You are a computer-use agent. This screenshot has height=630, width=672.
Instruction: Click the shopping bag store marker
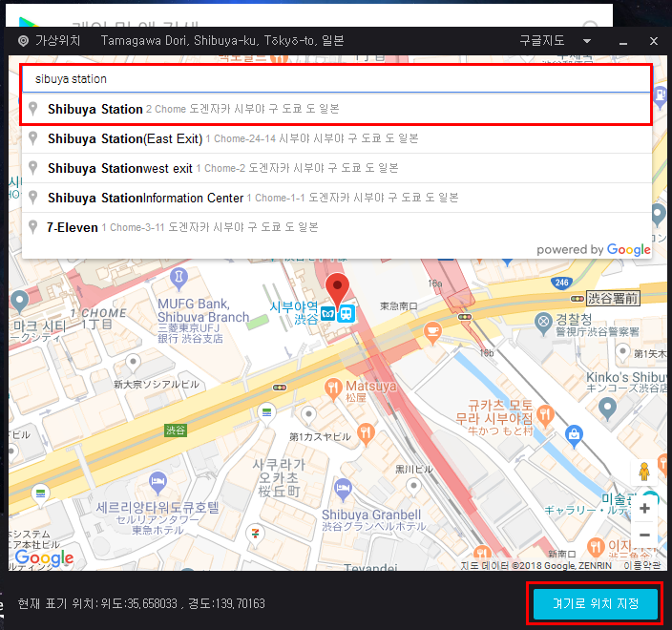pos(574,435)
